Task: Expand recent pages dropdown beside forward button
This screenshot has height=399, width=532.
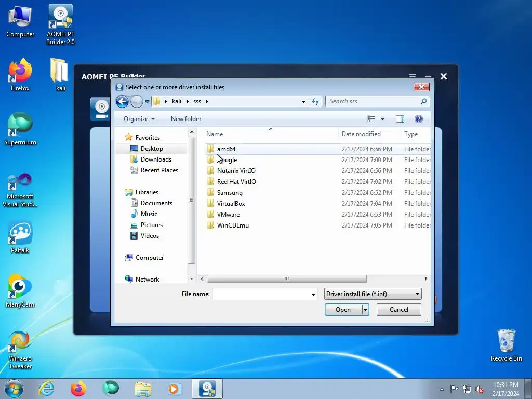Action: click(x=147, y=101)
